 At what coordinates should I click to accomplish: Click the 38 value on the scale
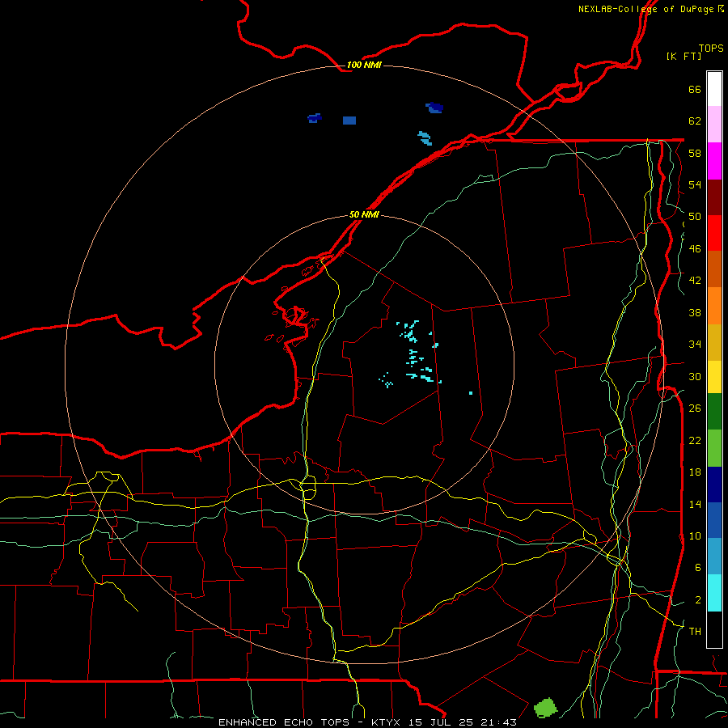(x=695, y=312)
